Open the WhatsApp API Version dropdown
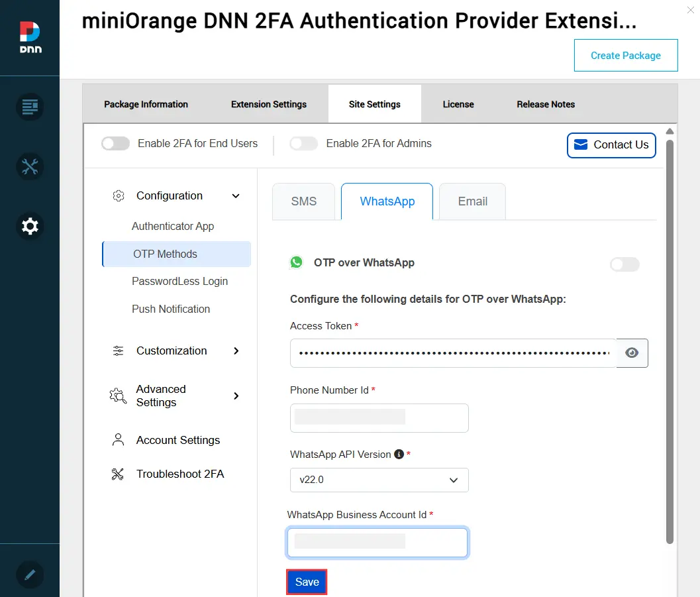This screenshot has height=597, width=700. pos(379,480)
